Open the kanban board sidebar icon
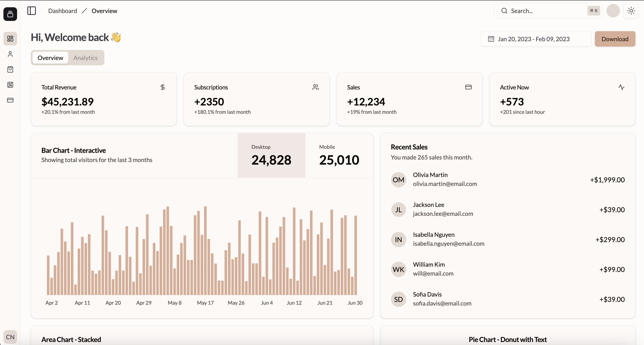 click(10, 85)
